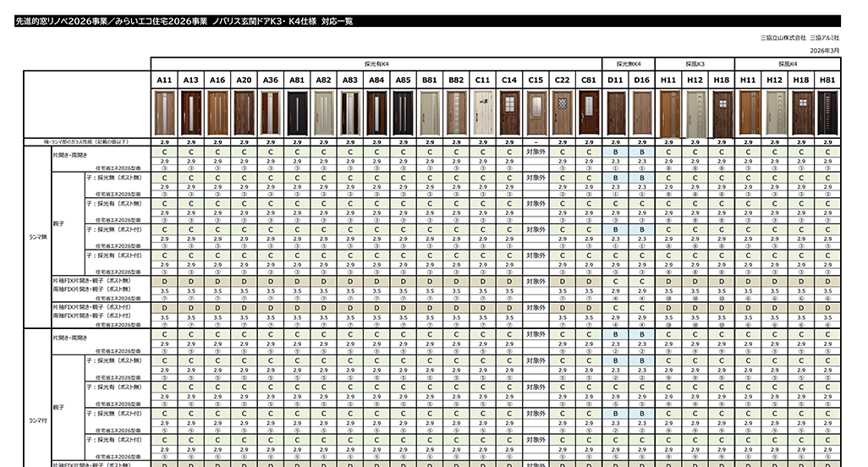Select the 採光無K4 group header
Viewport: 868px width, 467px height.
coord(629,63)
